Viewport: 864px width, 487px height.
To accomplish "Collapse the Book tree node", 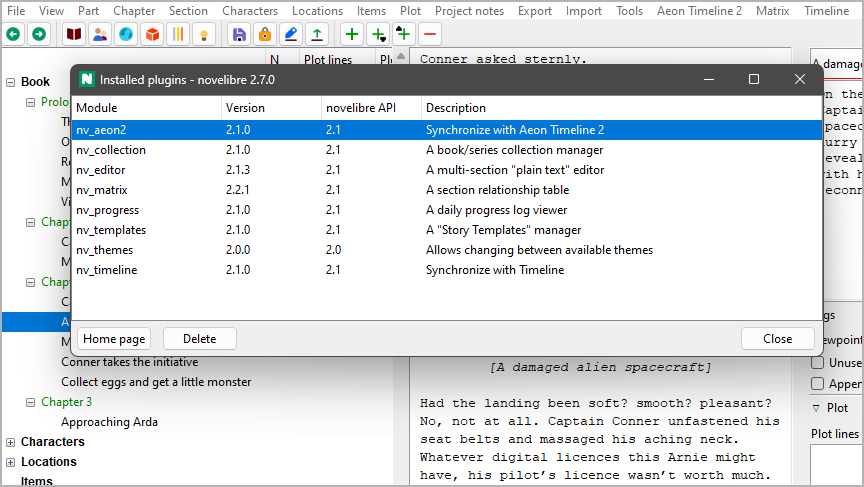I will [x=11, y=82].
